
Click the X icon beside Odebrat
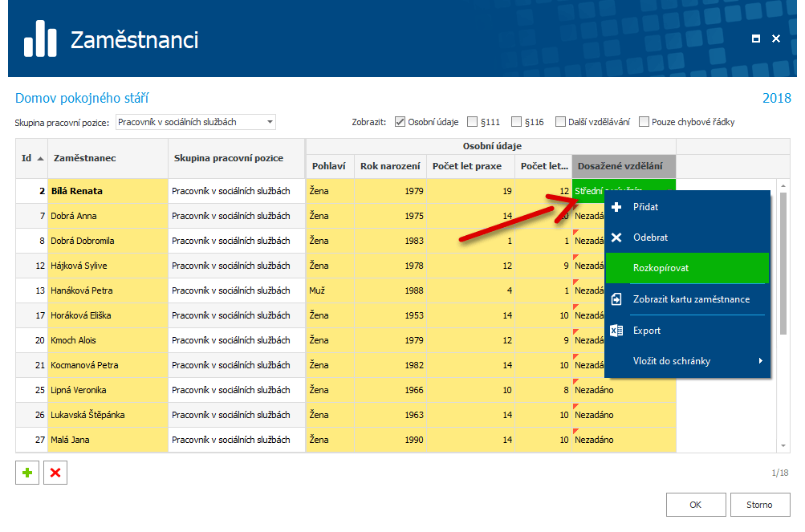616,238
